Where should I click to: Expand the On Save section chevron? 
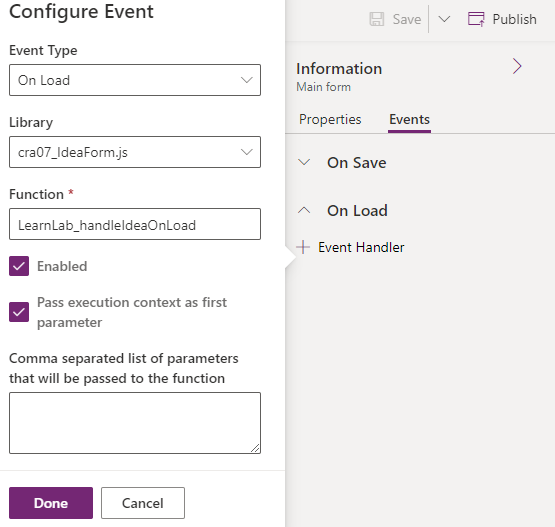[304, 162]
